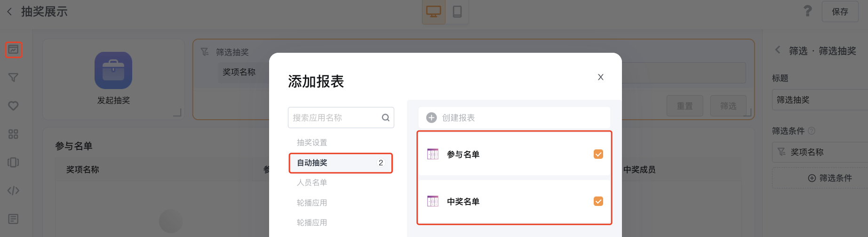Viewport: 868px width, 237px height.
Task: Uncheck the 中奖名单 report checkbox
Action: click(x=598, y=201)
